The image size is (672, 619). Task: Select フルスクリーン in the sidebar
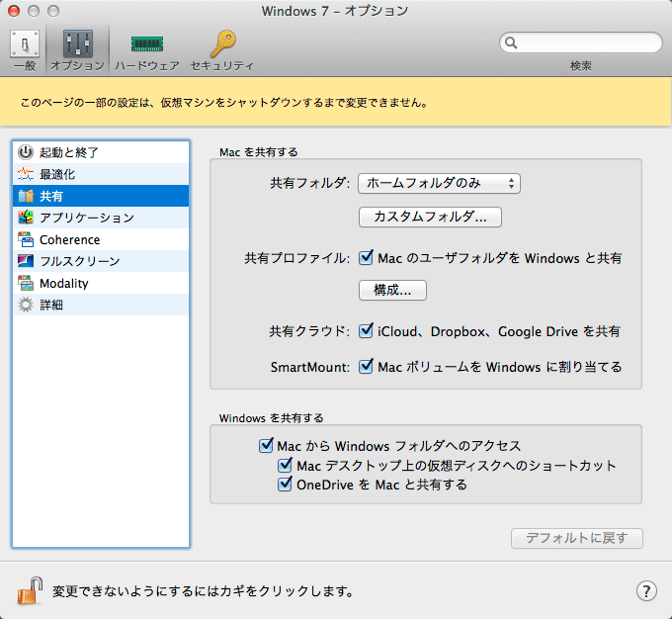coord(101,261)
